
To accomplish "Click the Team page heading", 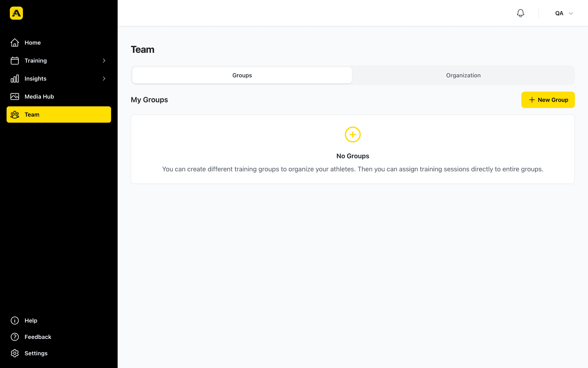I will [142, 49].
